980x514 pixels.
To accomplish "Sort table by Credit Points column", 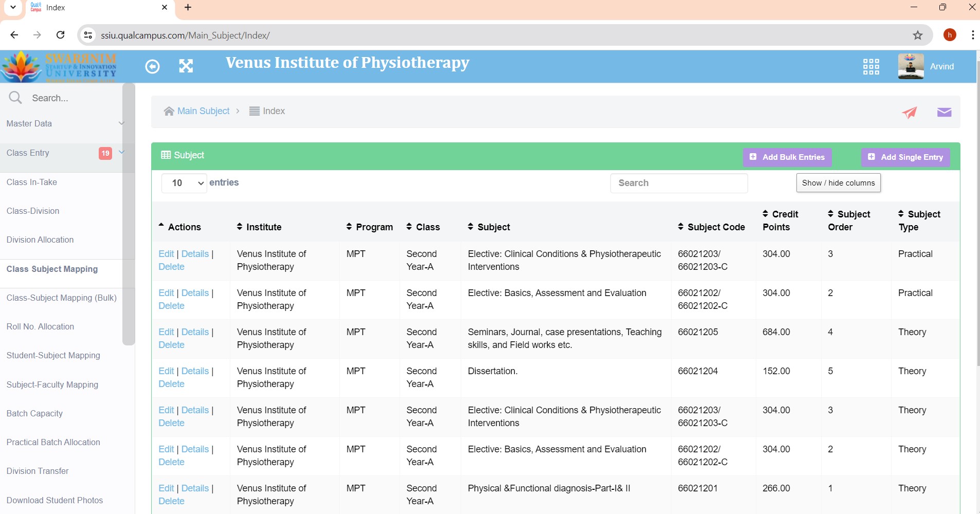I will 780,221.
